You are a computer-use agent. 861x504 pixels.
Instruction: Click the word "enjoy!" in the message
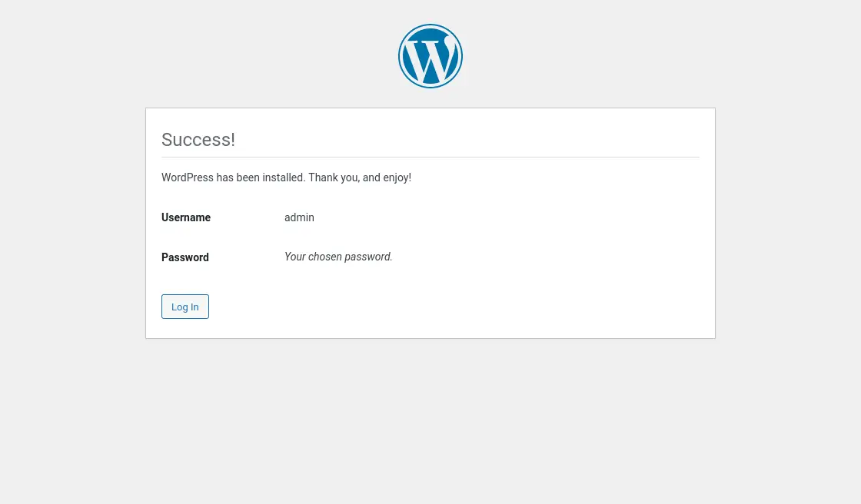(397, 178)
